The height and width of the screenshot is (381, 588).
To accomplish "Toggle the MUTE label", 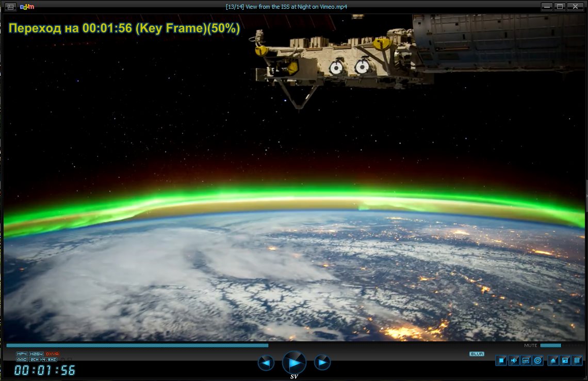I will (x=530, y=345).
